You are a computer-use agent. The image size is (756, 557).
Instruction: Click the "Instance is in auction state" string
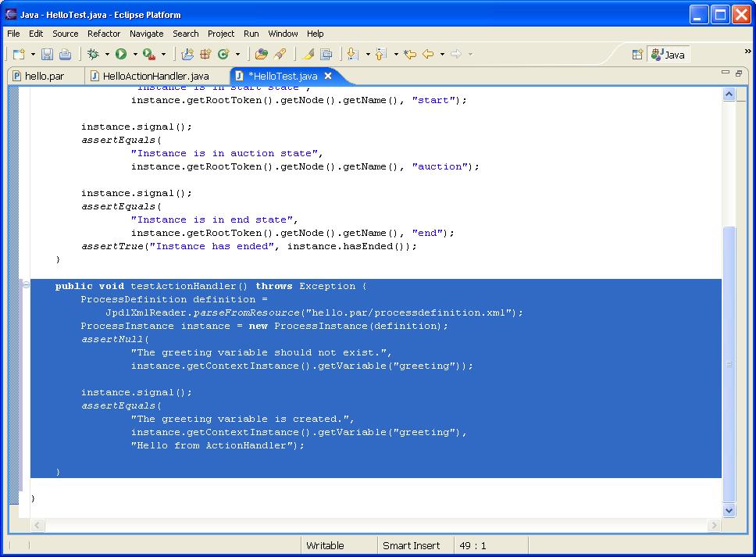(224, 153)
